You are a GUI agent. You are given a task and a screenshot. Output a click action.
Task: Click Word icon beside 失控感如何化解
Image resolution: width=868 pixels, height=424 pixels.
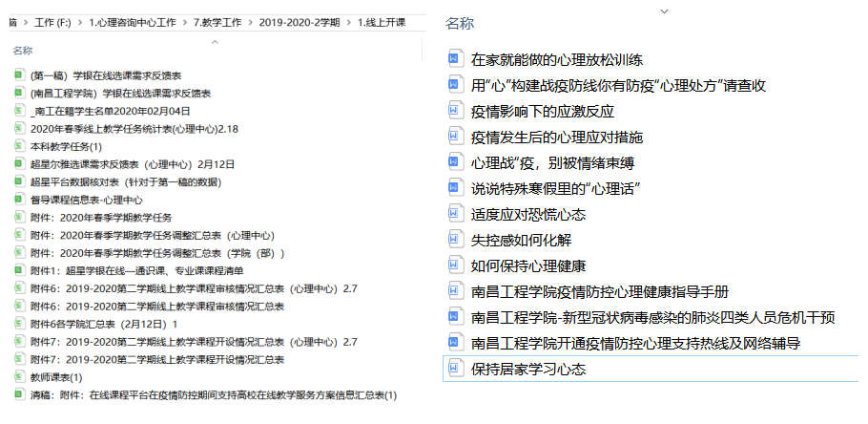point(455,240)
